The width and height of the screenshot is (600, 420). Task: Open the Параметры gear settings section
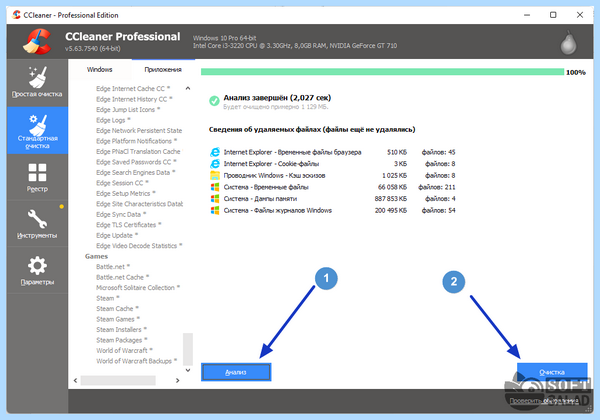tap(37, 270)
